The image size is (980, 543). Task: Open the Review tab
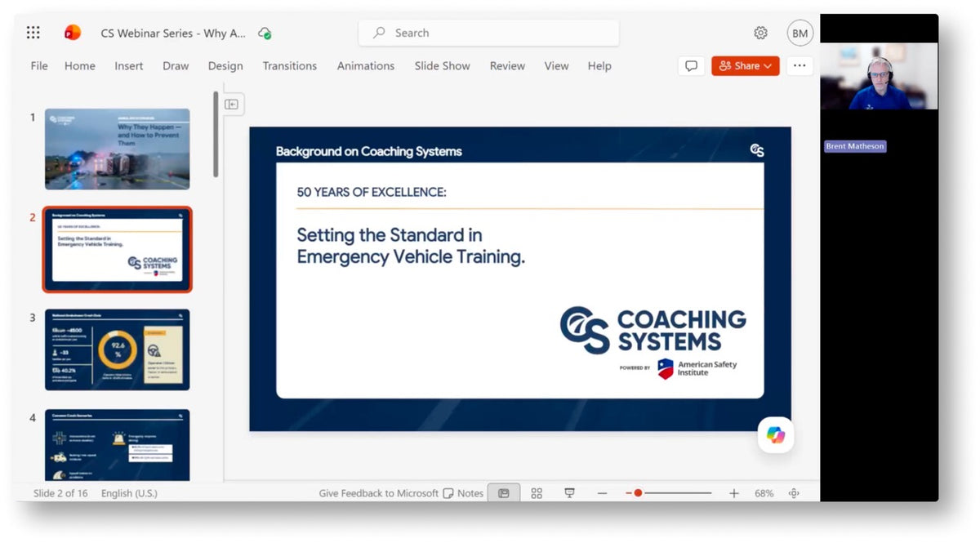(x=507, y=66)
